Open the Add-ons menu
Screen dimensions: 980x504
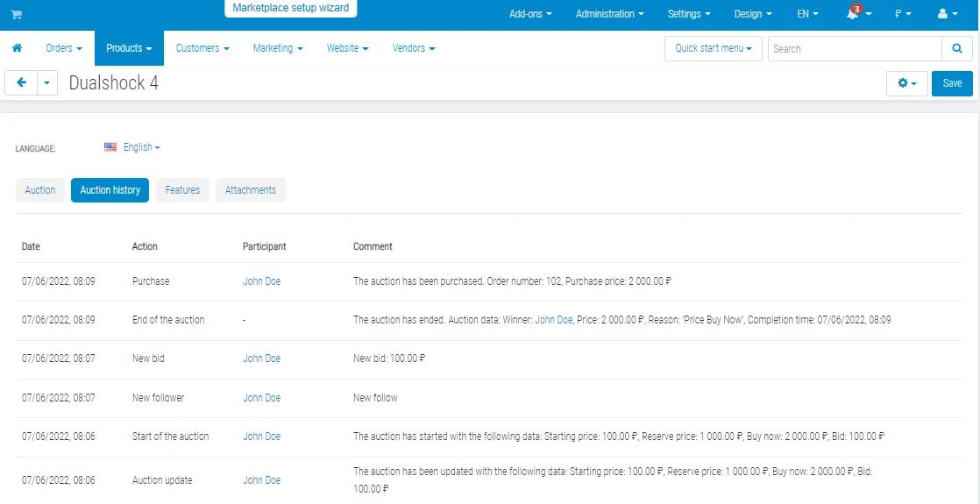[x=530, y=14]
